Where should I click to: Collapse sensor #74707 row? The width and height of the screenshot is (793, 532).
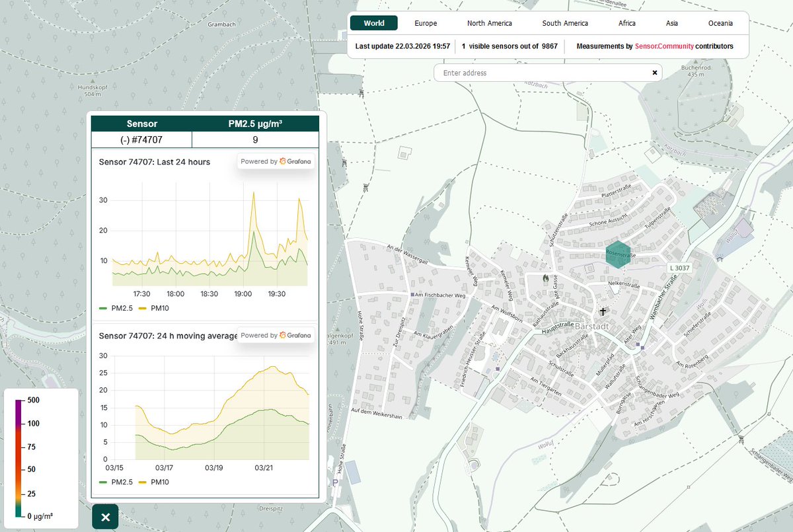(141, 140)
